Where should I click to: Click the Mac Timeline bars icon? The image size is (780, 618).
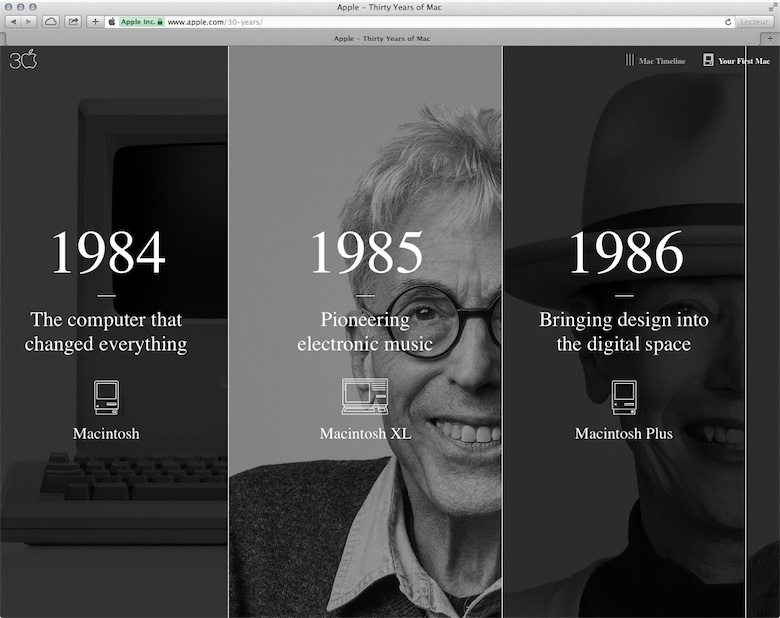tap(630, 60)
